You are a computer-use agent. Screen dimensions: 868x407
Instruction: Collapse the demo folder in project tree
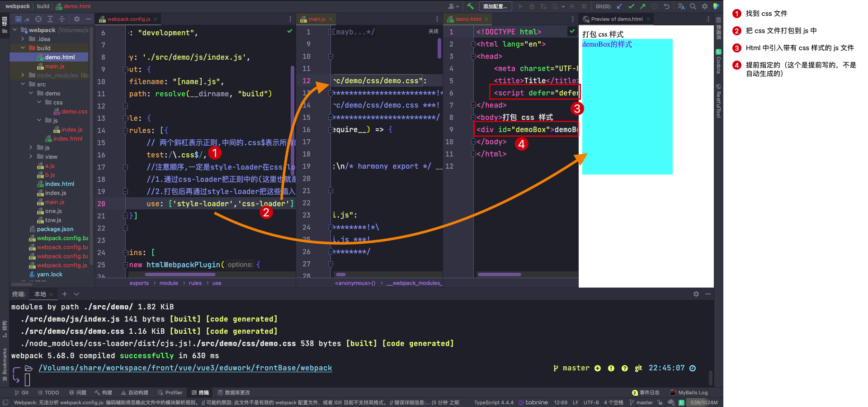pos(31,93)
